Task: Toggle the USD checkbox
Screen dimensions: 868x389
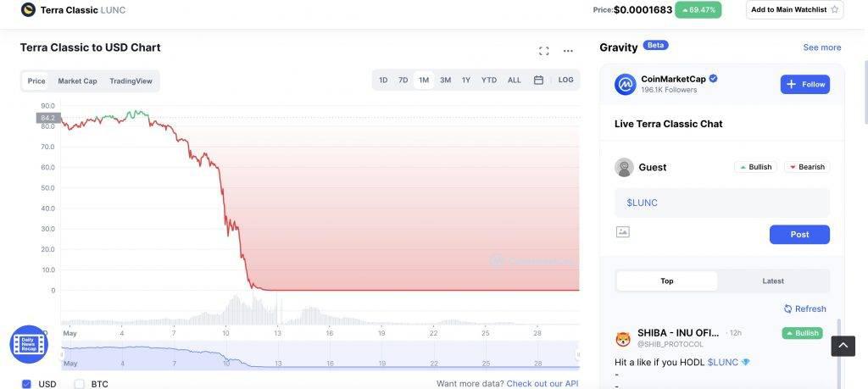Action: (27, 384)
